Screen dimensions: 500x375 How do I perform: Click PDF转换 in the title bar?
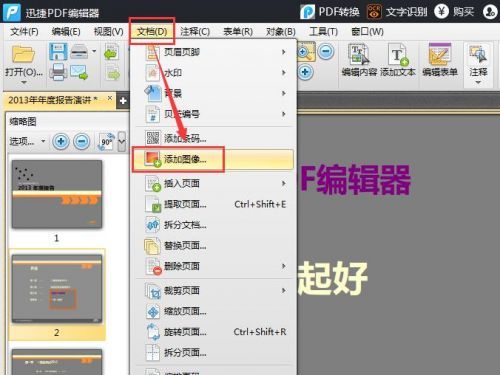[330, 12]
